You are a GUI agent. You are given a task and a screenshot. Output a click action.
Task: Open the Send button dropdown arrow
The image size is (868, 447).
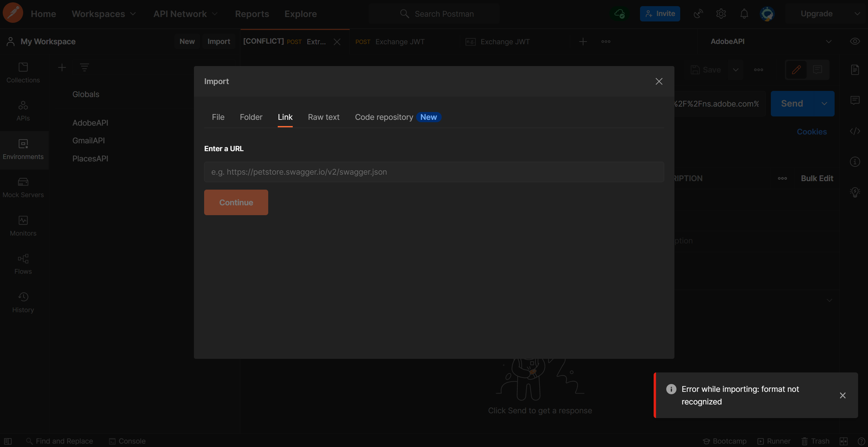(x=825, y=103)
